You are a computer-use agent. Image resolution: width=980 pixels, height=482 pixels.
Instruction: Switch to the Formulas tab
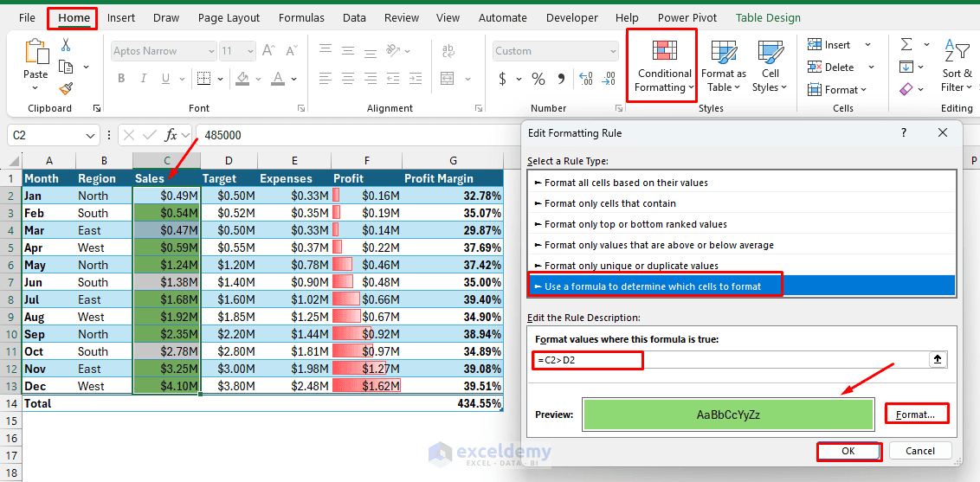point(301,17)
